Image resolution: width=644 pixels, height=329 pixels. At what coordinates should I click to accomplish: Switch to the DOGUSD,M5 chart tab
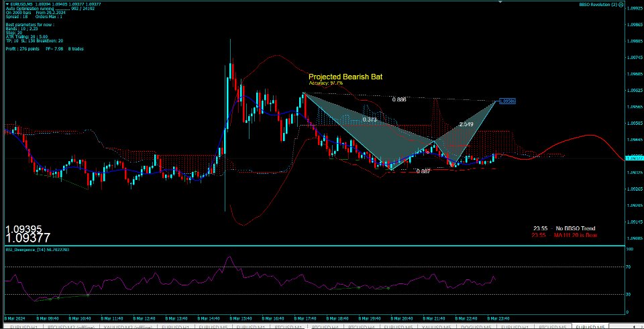click(475, 326)
